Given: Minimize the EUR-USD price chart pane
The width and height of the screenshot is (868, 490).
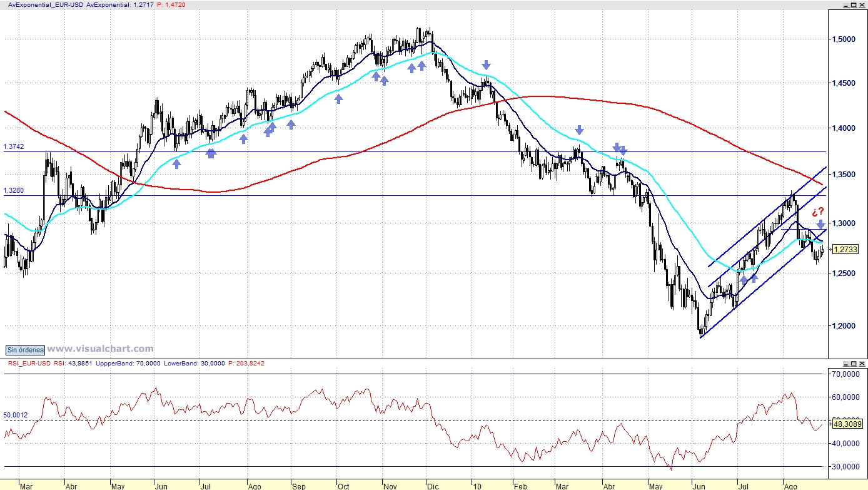Looking at the screenshot, I should [x=845, y=4].
